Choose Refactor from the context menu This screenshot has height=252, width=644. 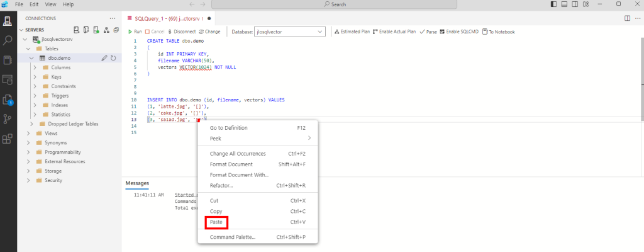coord(257,186)
